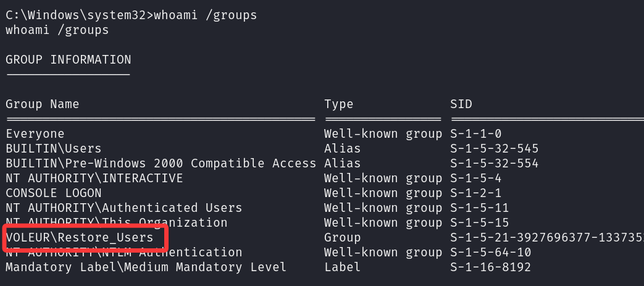Click the CONSOLE LOGON group entry
The image size is (644, 286).
53,193
